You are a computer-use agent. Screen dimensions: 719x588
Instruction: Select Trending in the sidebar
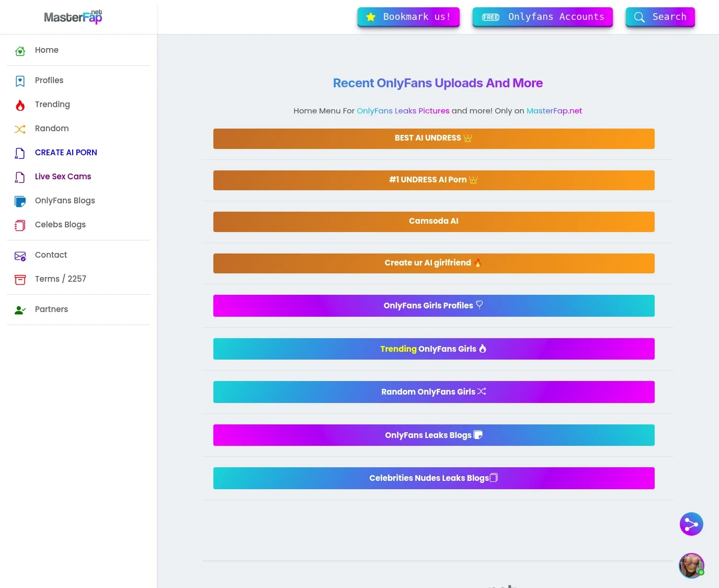[x=78, y=105]
